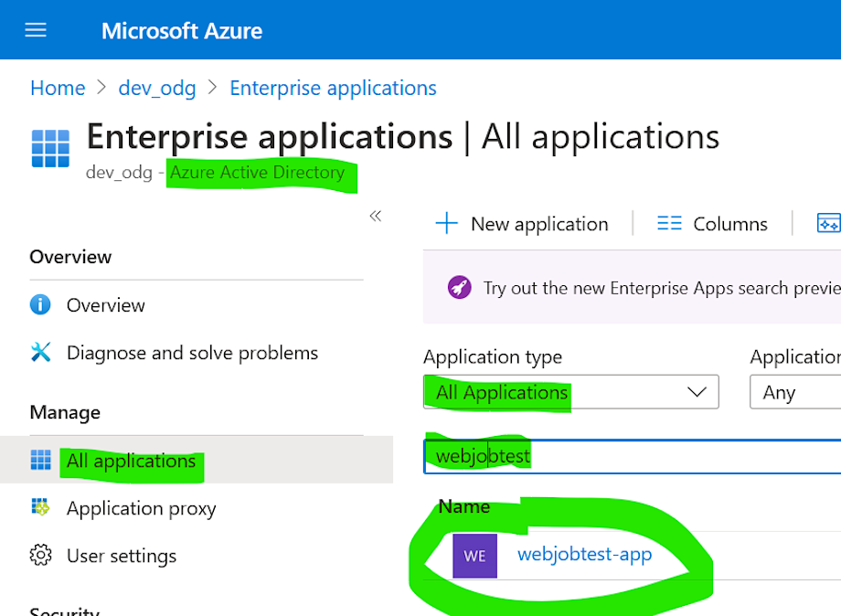Image resolution: width=841 pixels, height=616 pixels.
Task: Open the Application type dropdown
Action: (570, 392)
